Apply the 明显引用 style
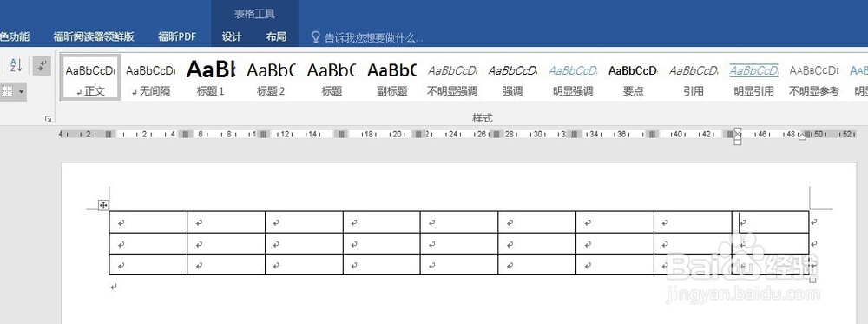The image size is (868, 324). pyautogui.click(x=754, y=77)
